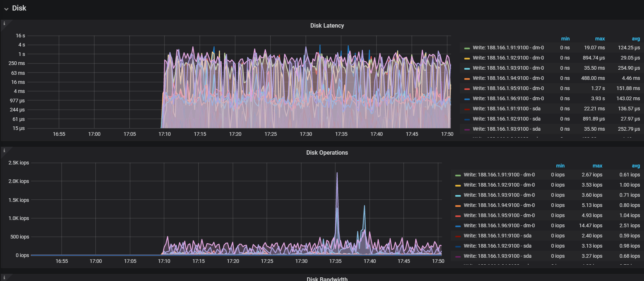Sort Disk Latency legend by max column

click(600, 39)
